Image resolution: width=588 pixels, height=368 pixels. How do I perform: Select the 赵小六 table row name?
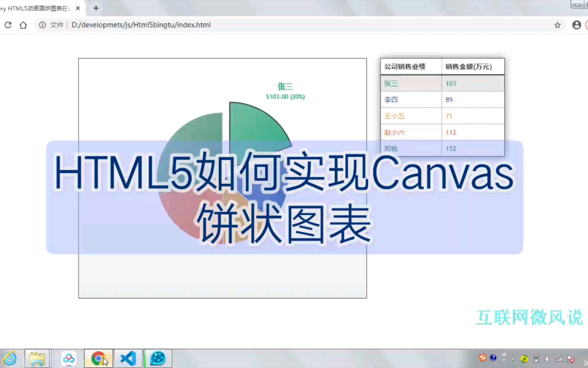pyautogui.click(x=394, y=133)
